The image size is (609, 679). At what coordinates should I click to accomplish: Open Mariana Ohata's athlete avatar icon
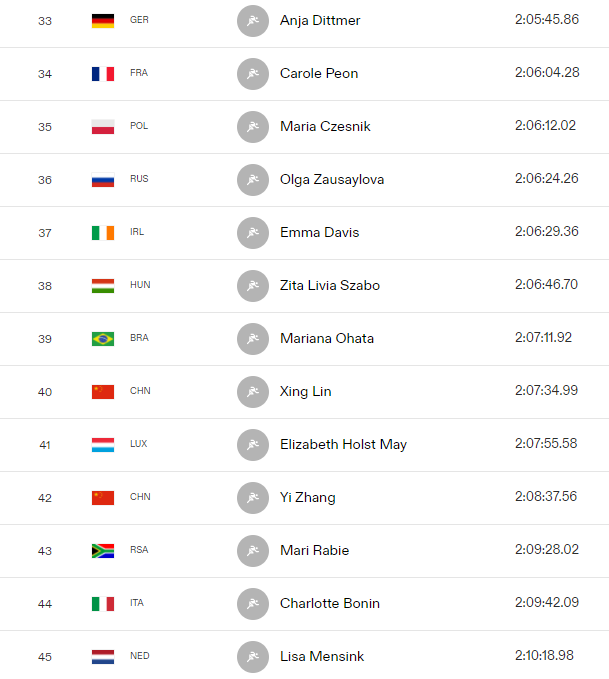(x=253, y=339)
